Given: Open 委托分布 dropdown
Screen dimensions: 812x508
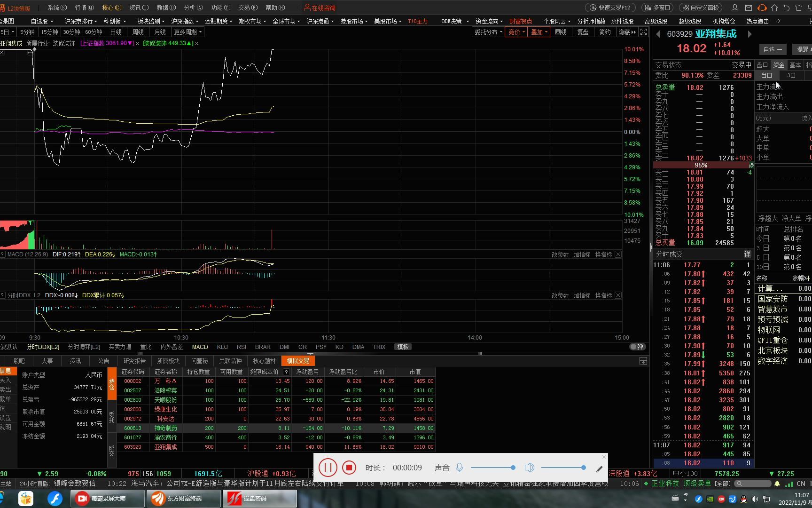Looking at the screenshot, I should pos(488,32).
